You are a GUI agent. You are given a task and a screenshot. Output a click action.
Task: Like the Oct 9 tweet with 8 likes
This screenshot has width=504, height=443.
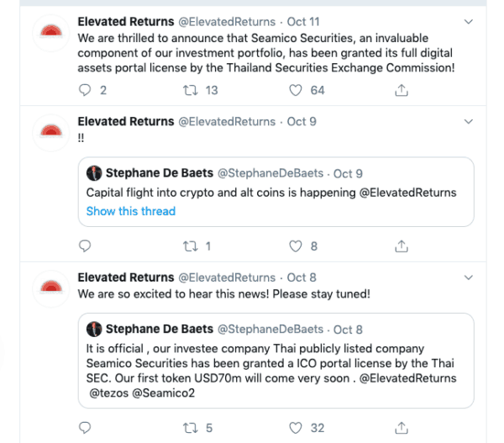pyautogui.click(x=295, y=246)
